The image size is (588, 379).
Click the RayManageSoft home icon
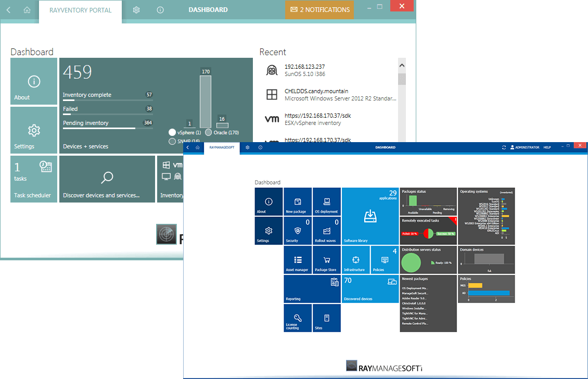[x=198, y=147]
